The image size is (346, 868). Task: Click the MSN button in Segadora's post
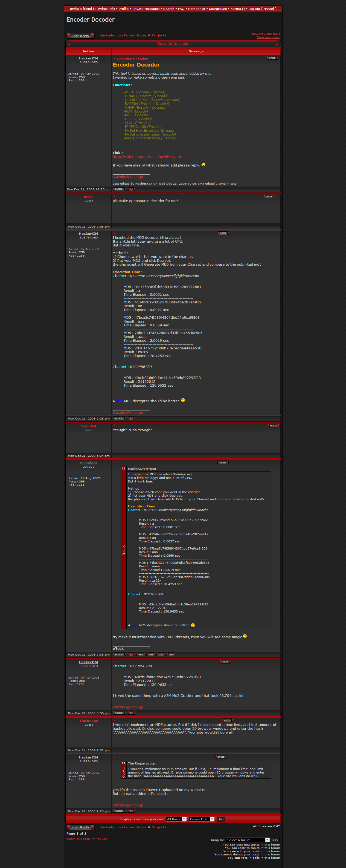coord(161,654)
